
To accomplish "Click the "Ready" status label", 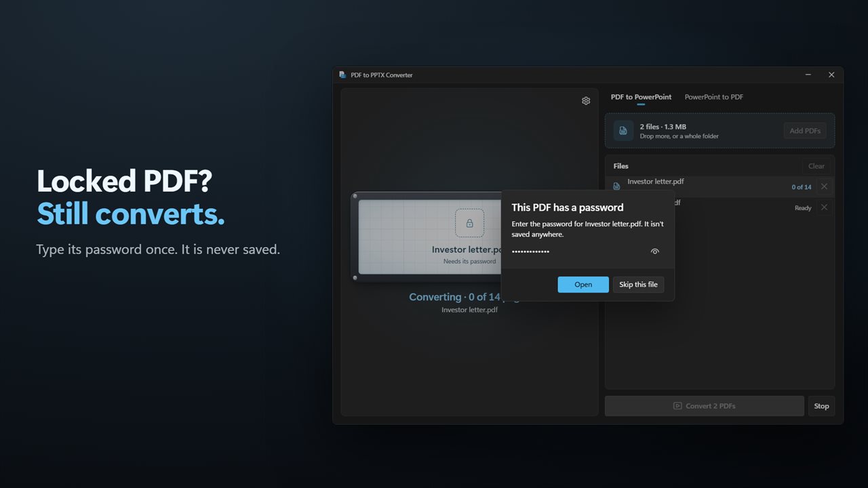I will [x=803, y=208].
